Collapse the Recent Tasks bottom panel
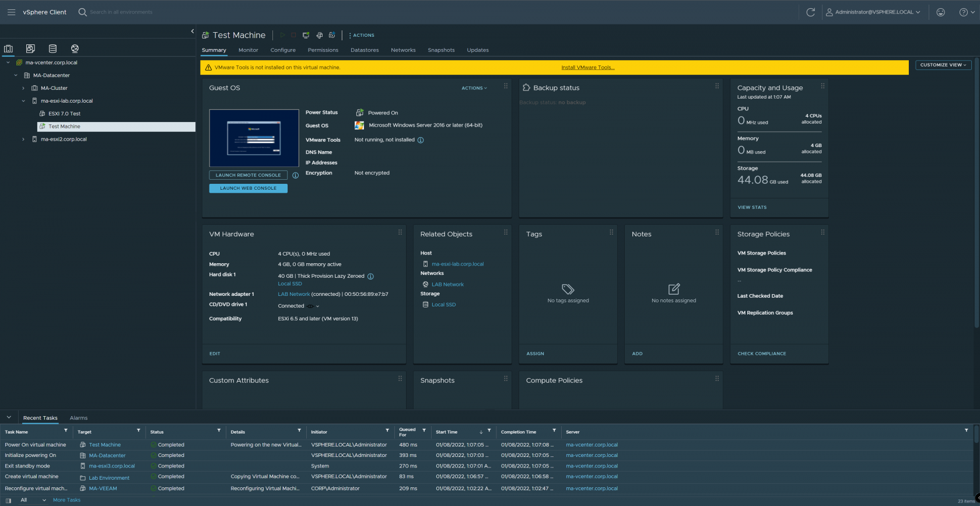Viewport: 980px width, 506px height. (x=9, y=418)
